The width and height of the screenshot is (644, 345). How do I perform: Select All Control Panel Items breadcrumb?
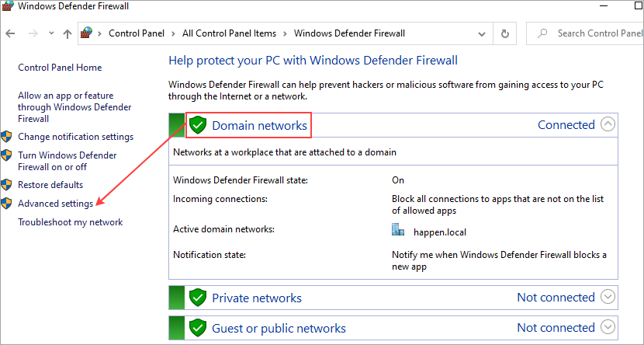point(229,33)
